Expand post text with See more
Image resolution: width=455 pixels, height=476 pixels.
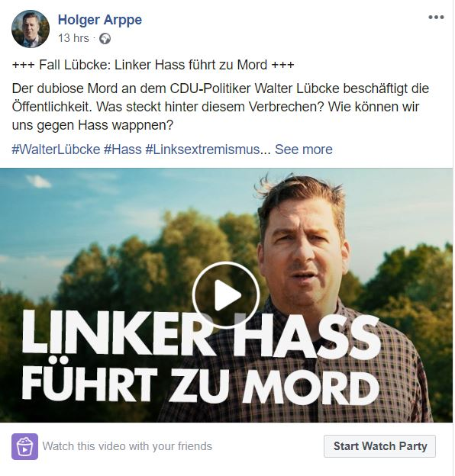pyautogui.click(x=303, y=150)
